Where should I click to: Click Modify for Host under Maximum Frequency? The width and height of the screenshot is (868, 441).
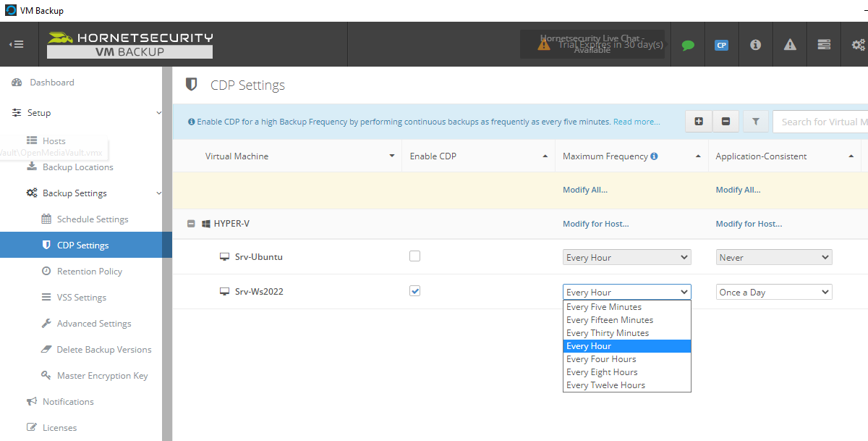[596, 224]
